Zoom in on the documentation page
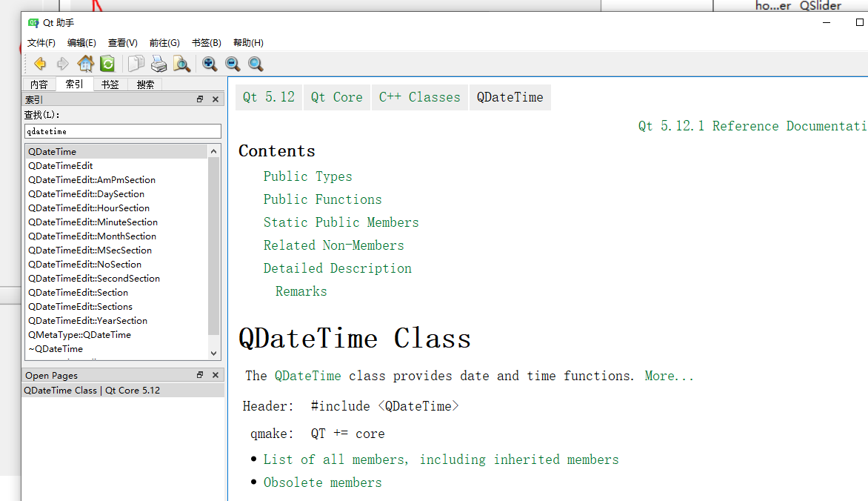 point(210,64)
